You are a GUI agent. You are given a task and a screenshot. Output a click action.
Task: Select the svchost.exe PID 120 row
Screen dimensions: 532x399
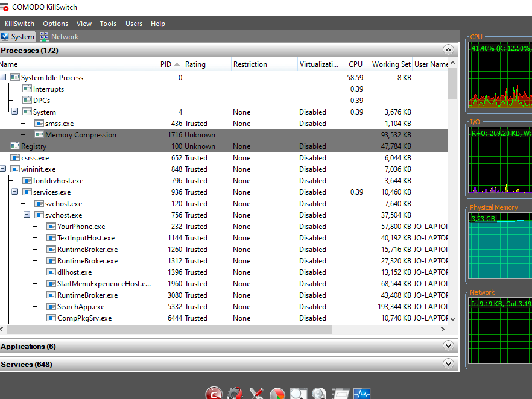coord(224,204)
